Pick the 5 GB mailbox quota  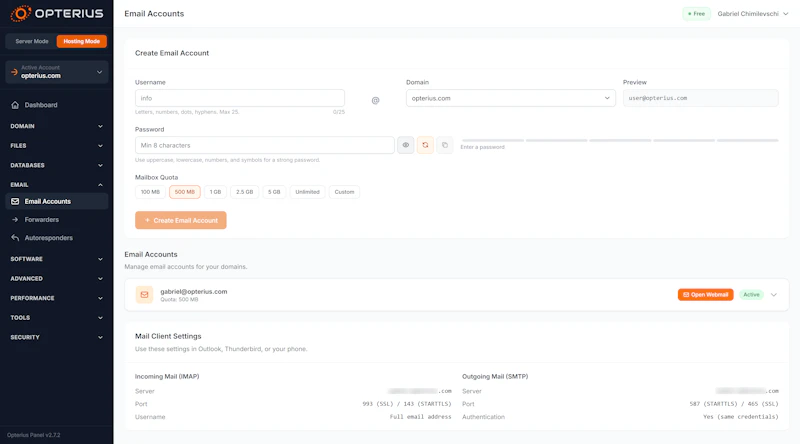pyautogui.click(x=274, y=192)
